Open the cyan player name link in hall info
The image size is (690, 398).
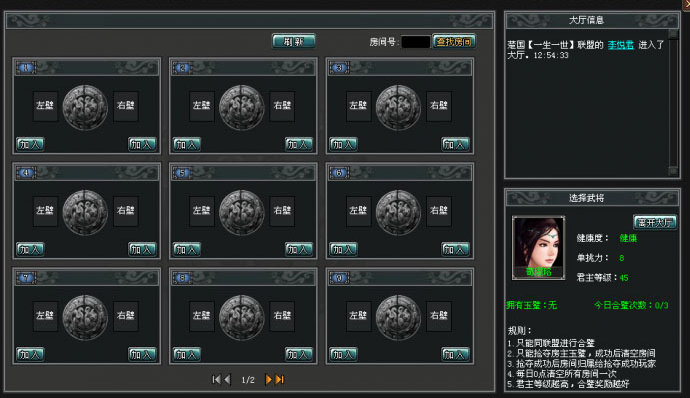(x=620, y=44)
